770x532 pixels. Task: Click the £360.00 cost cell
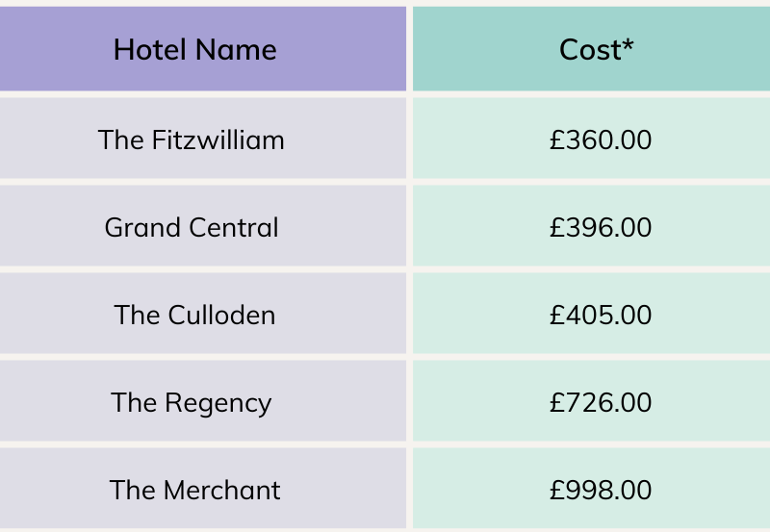(x=601, y=139)
